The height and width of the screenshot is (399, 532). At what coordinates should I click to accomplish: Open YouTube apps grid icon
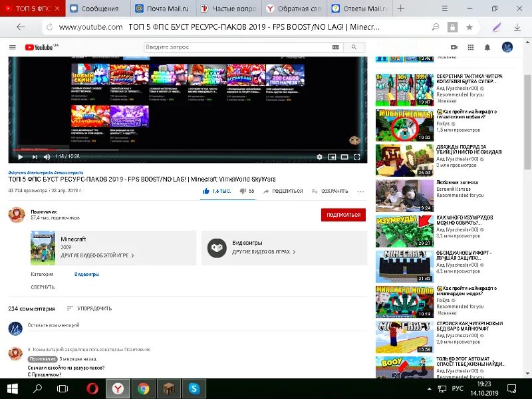click(471, 47)
